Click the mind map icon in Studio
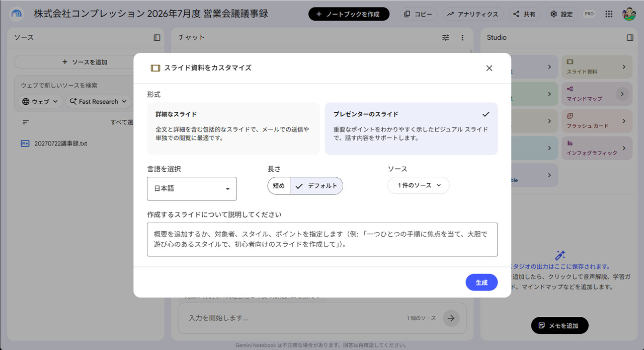Viewport: 644px width, 350px height. pos(570,89)
